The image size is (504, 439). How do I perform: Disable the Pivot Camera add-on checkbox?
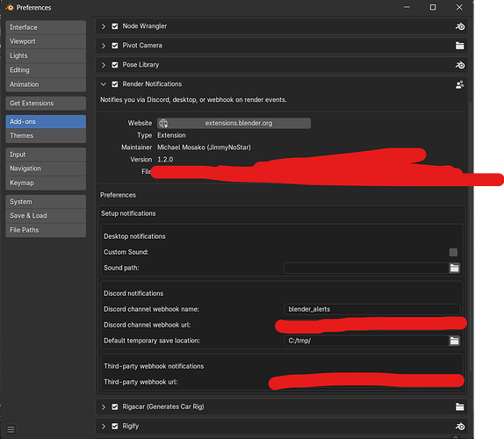(115, 46)
